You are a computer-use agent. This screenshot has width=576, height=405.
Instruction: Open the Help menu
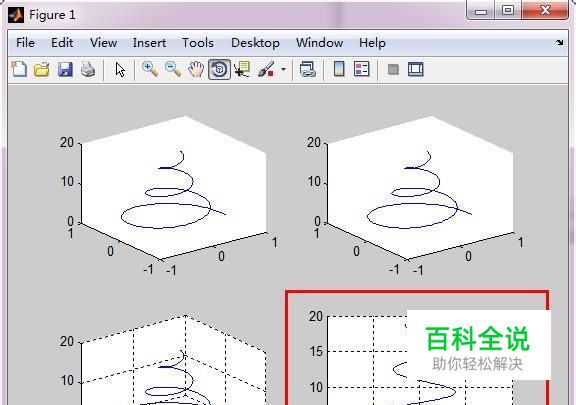[x=372, y=43]
